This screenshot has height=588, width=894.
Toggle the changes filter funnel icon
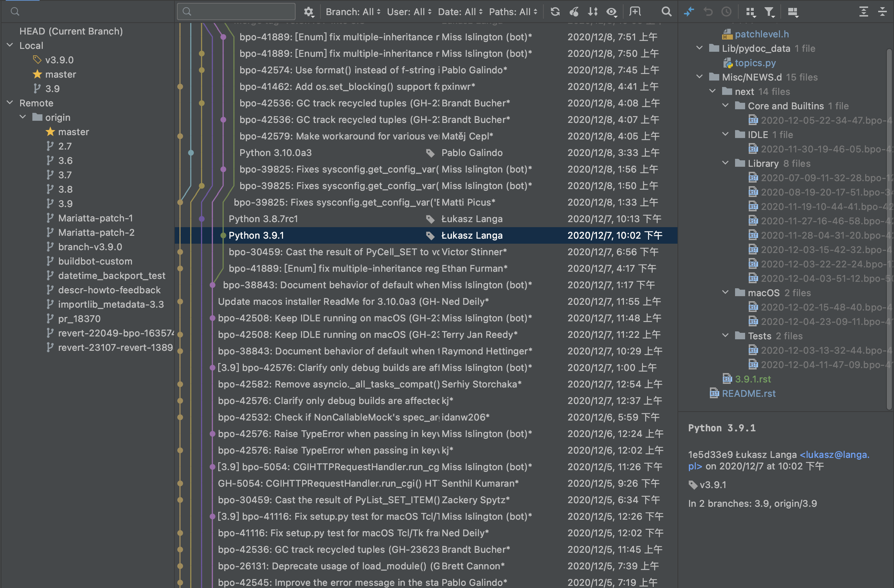[x=769, y=12]
